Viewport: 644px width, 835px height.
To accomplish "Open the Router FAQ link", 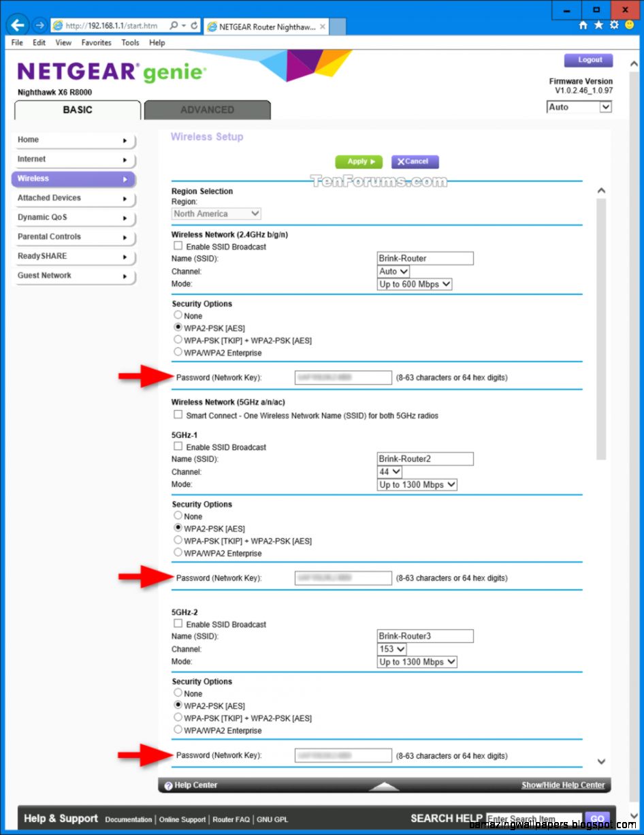I will click(231, 819).
